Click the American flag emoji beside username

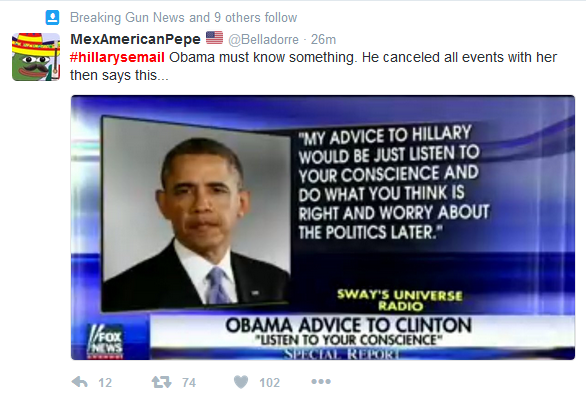pos(214,38)
